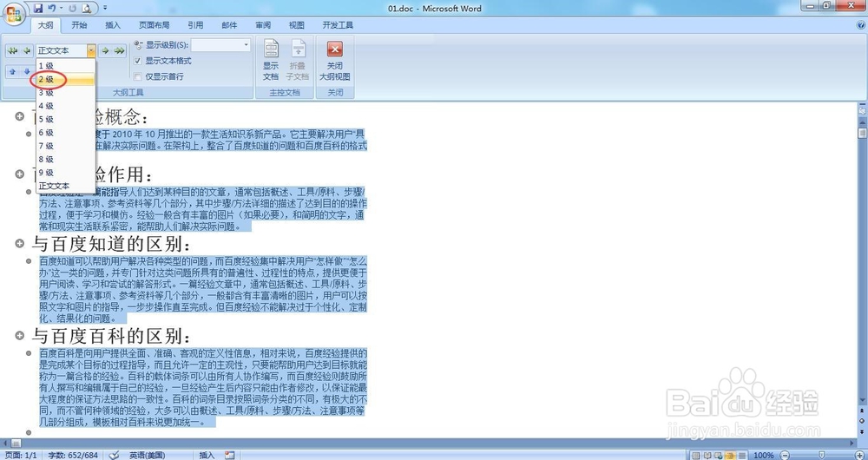Image resolution: width=868 pixels, height=460 pixels.
Task: Save the document from quick access toolbar
Action: (x=38, y=9)
